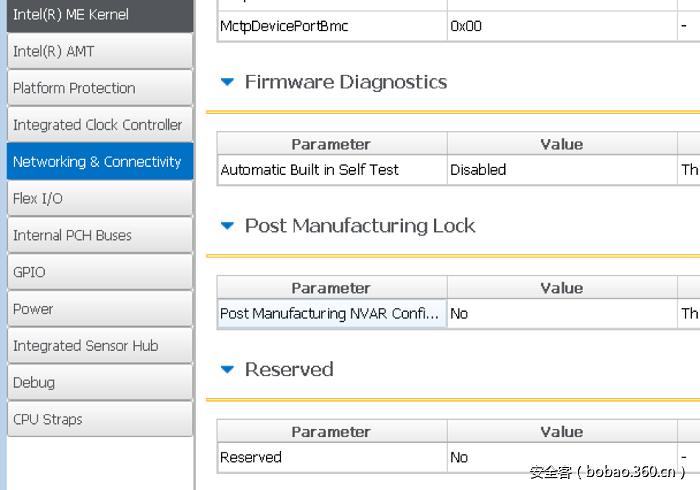Collapse the Reserved section triangle

coord(227,370)
